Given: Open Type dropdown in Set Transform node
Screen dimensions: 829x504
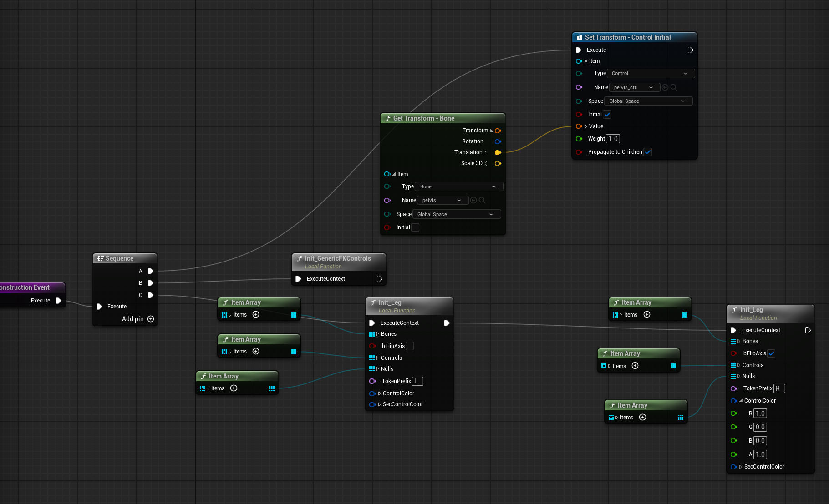Looking at the screenshot, I should (x=651, y=73).
